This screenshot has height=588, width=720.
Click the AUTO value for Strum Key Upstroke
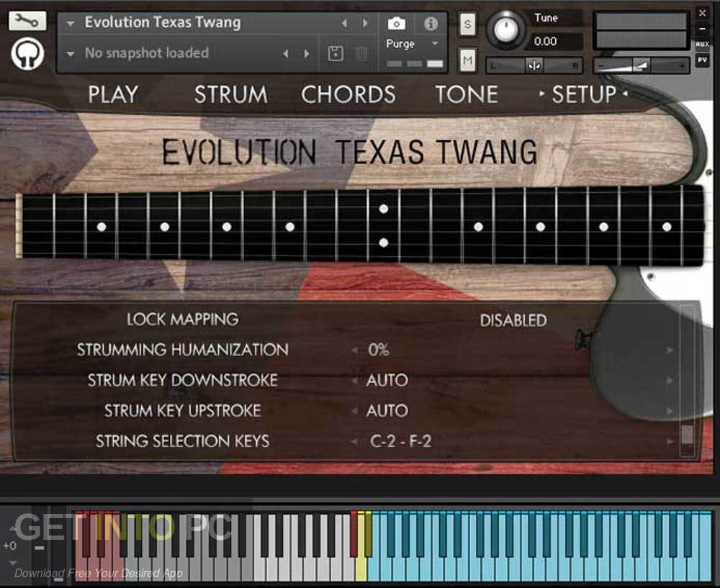[x=387, y=411]
